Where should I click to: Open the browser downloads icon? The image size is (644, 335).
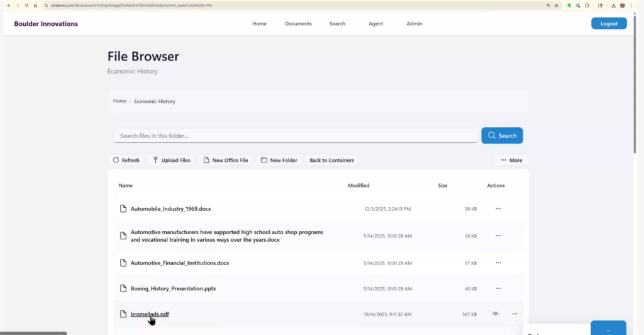click(613, 5)
